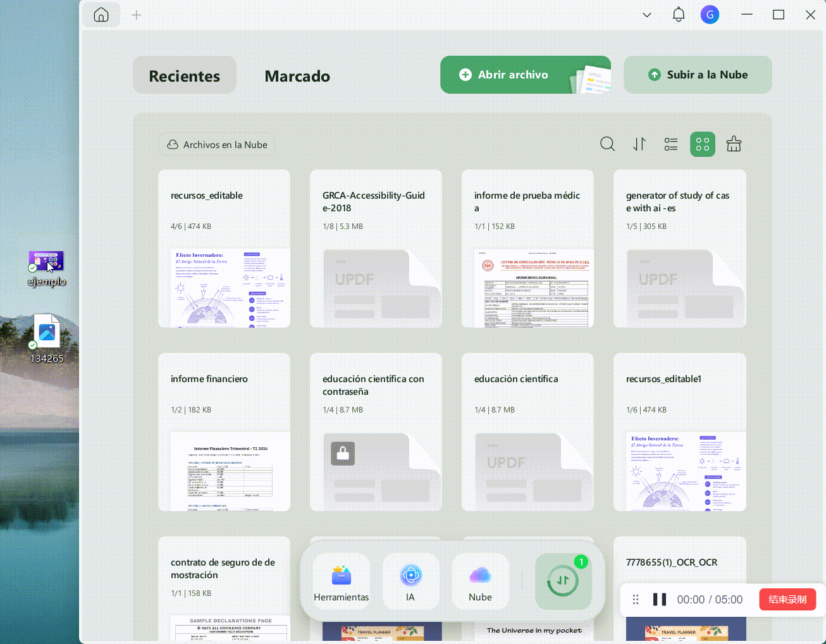Go to the Home tab icon
This screenshot has height=644, width=826.
pyautogui.click(x=101, y=15)
